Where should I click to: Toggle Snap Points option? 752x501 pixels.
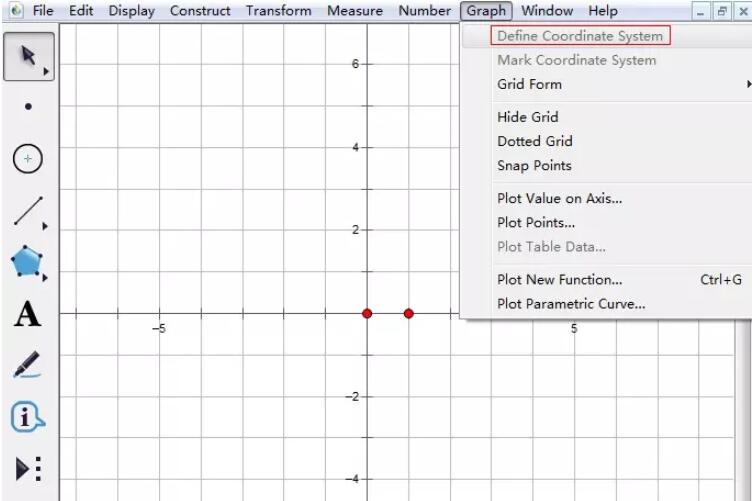pyautogui.click(x=607, y=165)
